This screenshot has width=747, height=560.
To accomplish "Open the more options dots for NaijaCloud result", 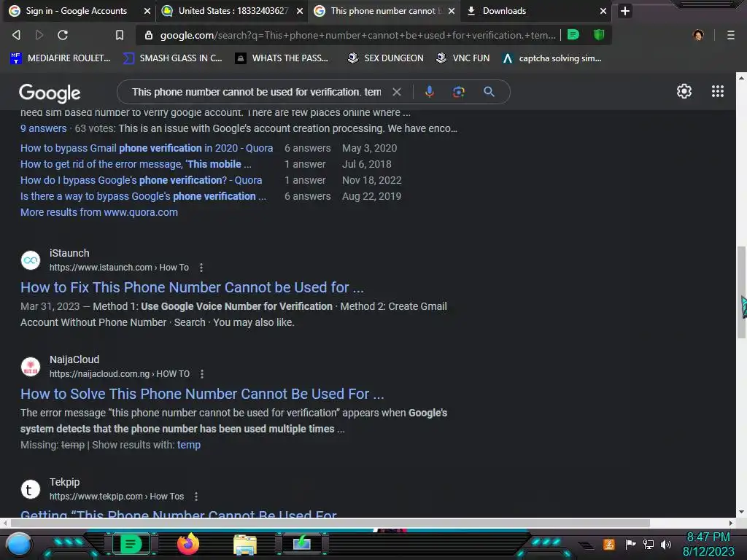I will [x=202, y=374].
